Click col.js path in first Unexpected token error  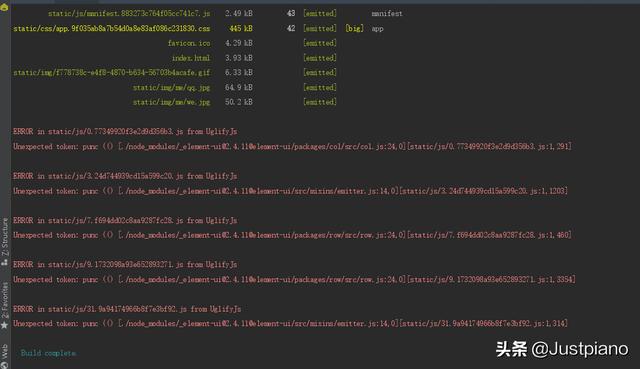point(262,146)
